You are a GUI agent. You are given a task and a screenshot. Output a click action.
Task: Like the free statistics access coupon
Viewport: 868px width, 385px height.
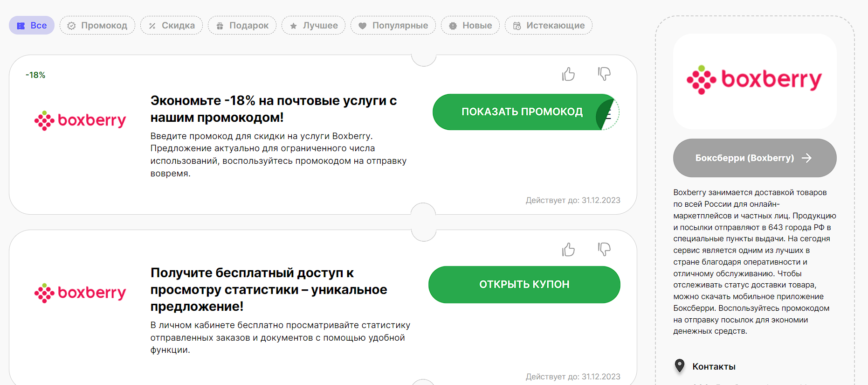[x=568, y=250]
